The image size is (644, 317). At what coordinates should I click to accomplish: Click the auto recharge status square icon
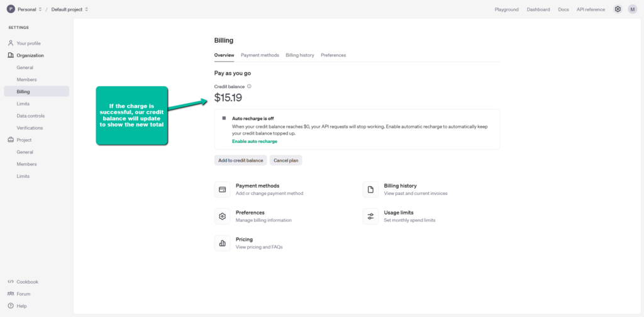point(224,118)
